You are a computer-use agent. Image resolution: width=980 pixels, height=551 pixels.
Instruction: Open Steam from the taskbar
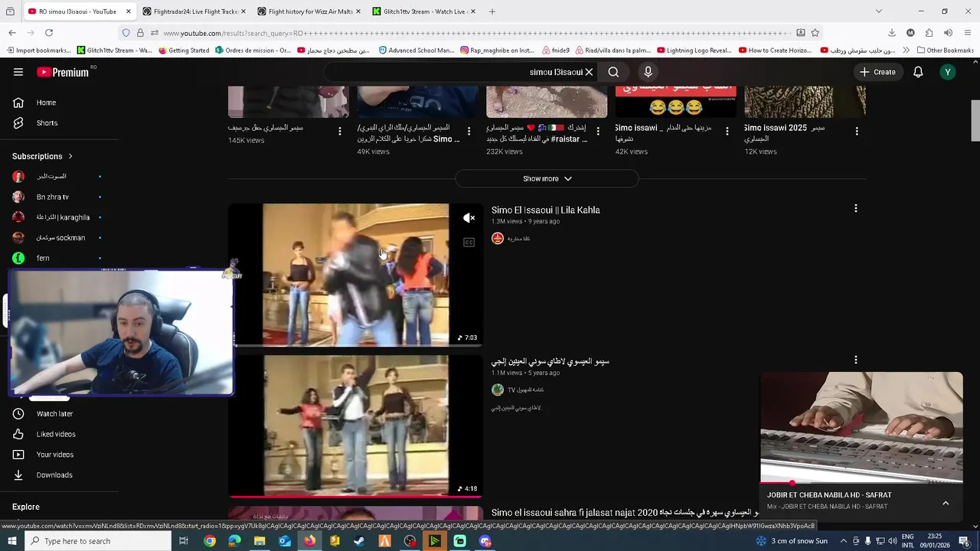coord(360,541)
